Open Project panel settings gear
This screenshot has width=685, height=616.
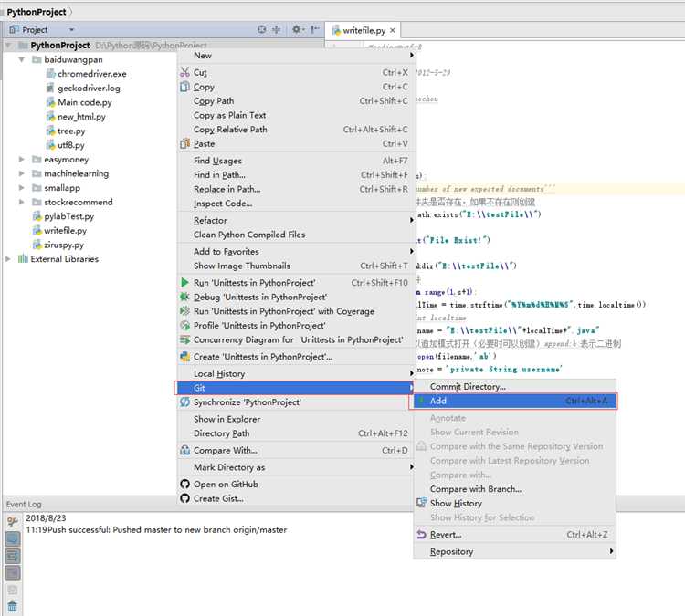pyautogui.click(x=297, y=30)
